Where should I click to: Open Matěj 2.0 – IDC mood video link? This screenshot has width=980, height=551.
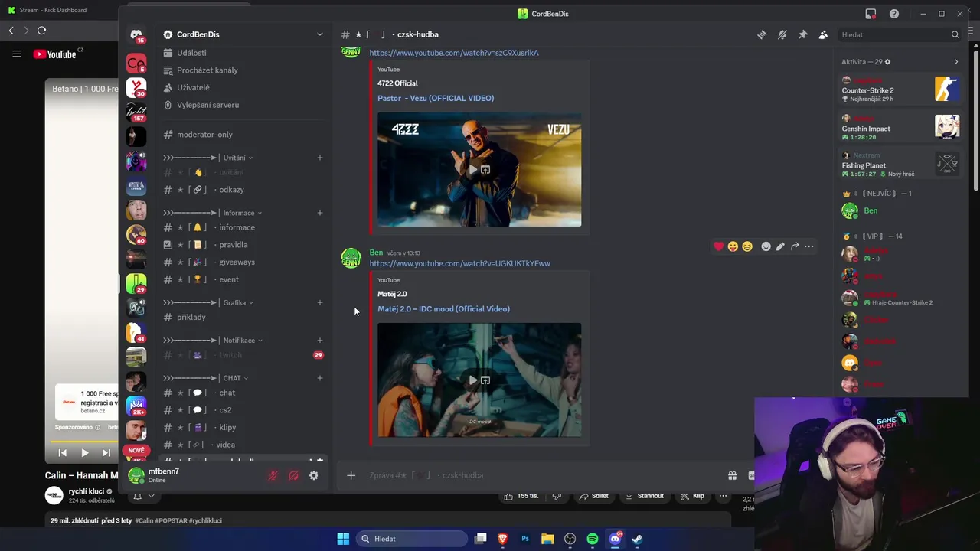click(443, 309)
